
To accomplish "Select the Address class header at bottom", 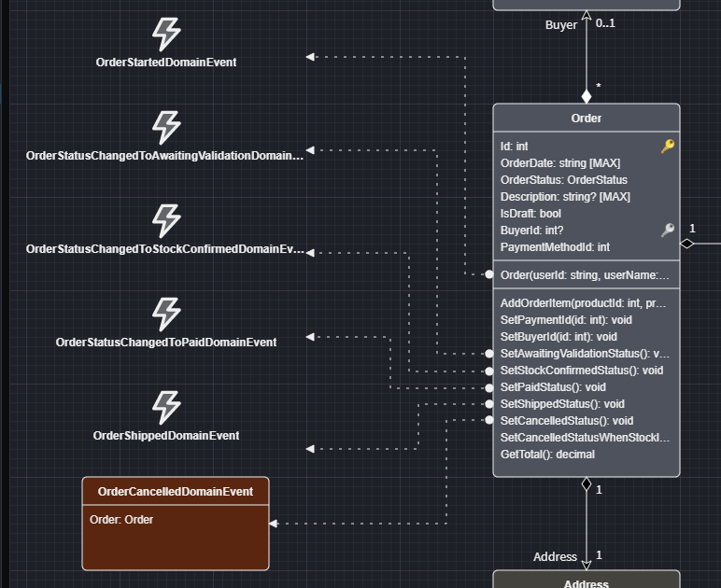I will [587, 580].
